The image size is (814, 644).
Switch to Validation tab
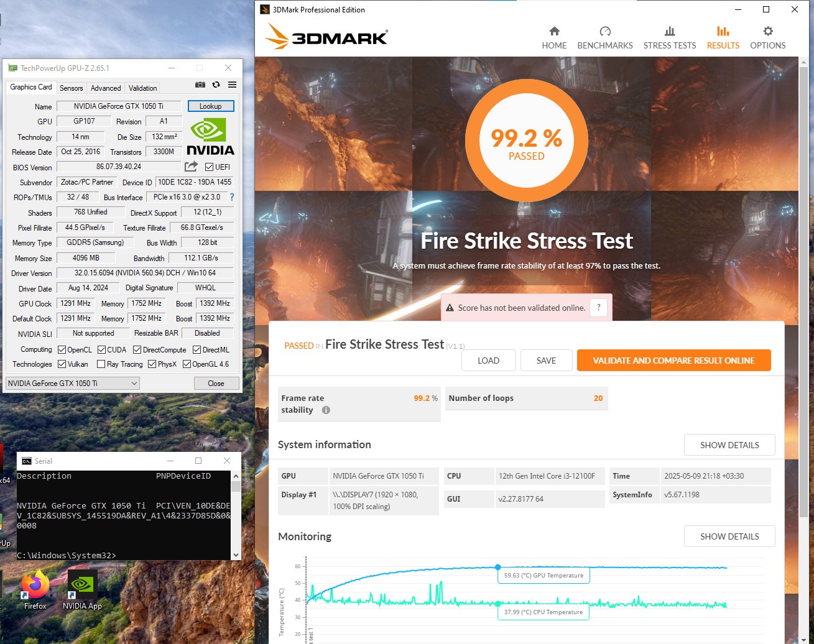143,88
